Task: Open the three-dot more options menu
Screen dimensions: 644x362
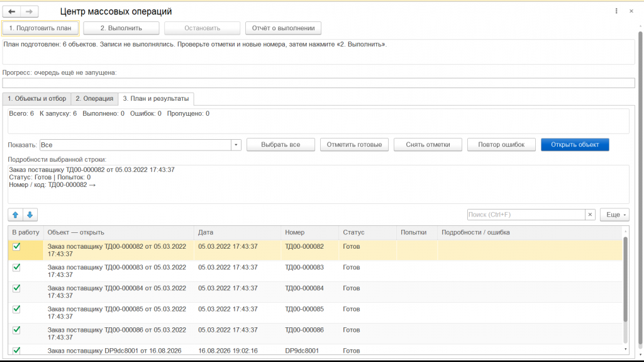Action: tap(616, 11)
